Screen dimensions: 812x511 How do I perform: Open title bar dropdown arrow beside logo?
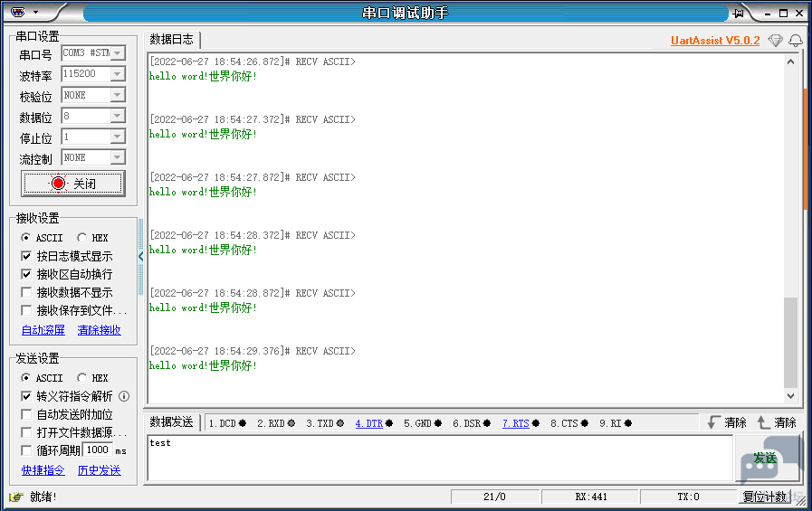click(35, 12)
